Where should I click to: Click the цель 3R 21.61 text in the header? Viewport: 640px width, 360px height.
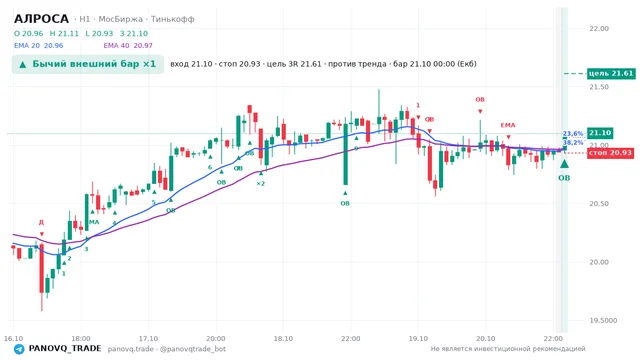(294, 64)
